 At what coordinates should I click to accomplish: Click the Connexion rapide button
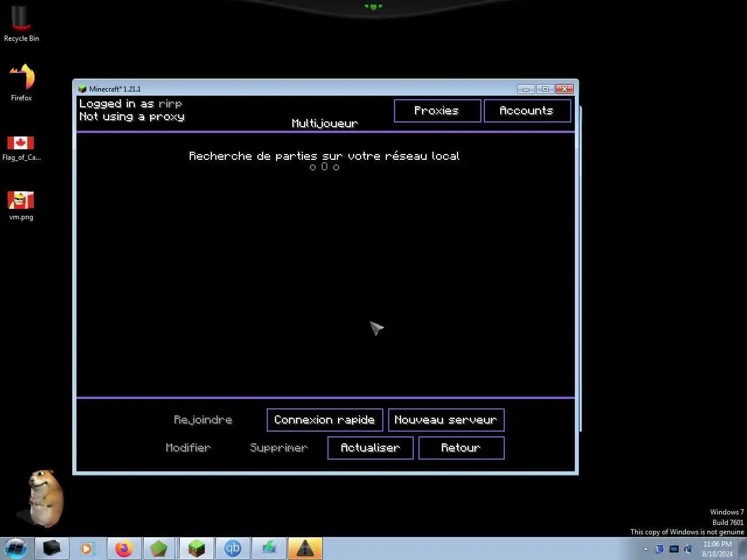point(324,420)
